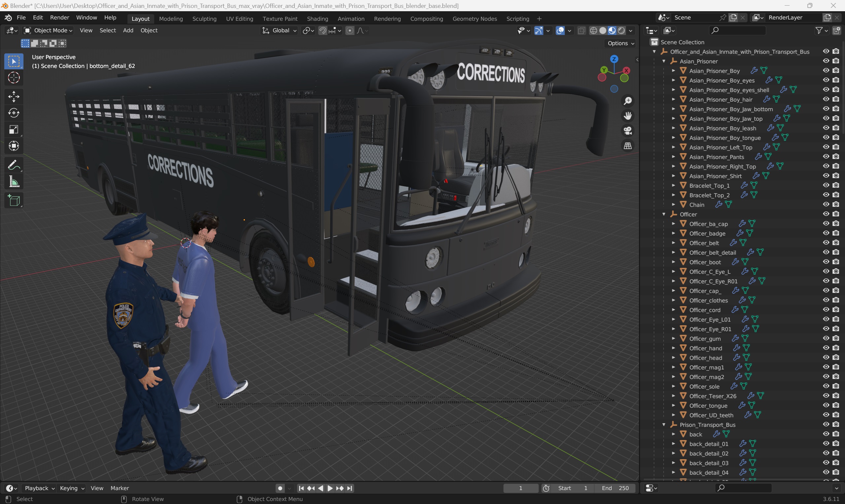The image size is (845, 504).
Task: Switch to Shading workspace tab
Action: pos(316,18)
